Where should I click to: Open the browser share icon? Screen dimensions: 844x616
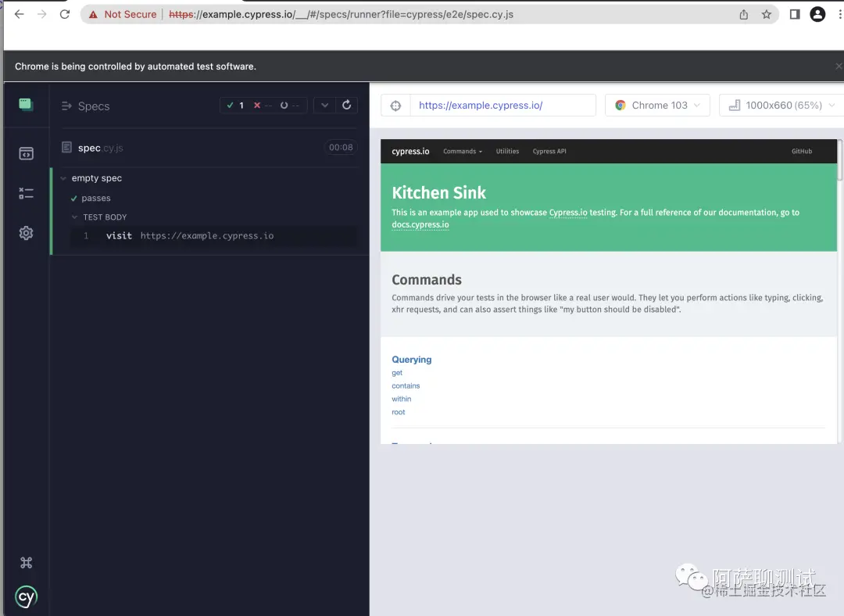743,15
